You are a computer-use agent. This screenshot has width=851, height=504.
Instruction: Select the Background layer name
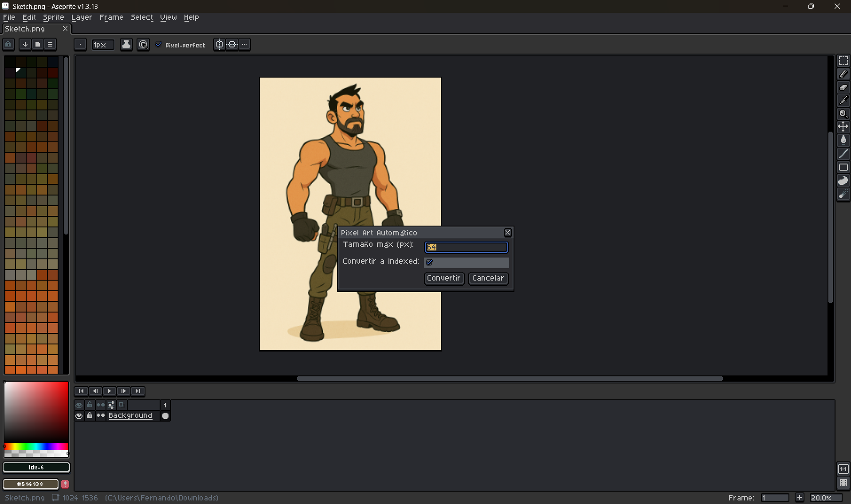(130, 416)
